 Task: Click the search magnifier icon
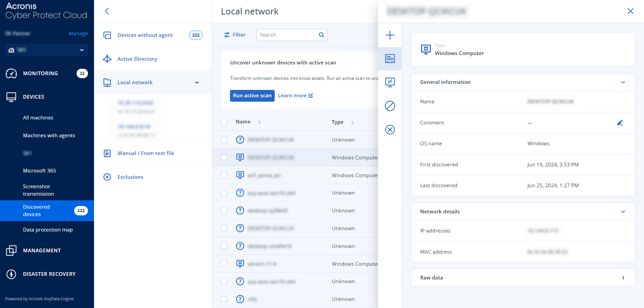[321, 35]
